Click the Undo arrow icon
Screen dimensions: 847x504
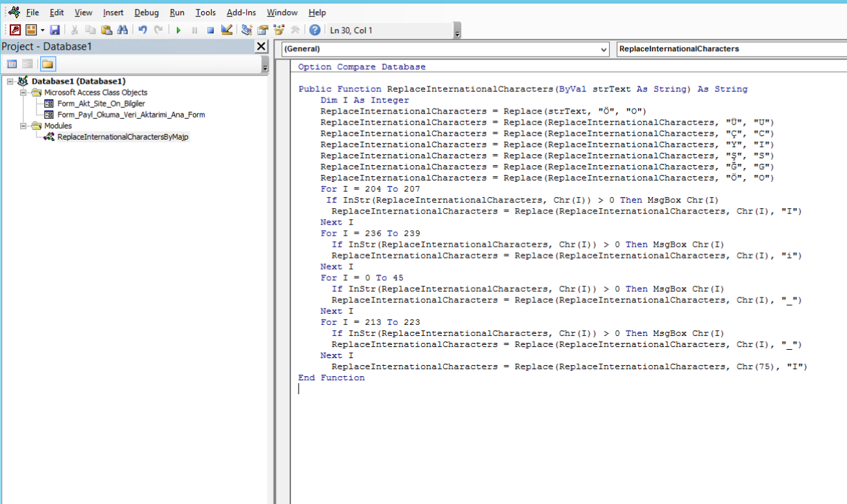click(x=142, y=30)
